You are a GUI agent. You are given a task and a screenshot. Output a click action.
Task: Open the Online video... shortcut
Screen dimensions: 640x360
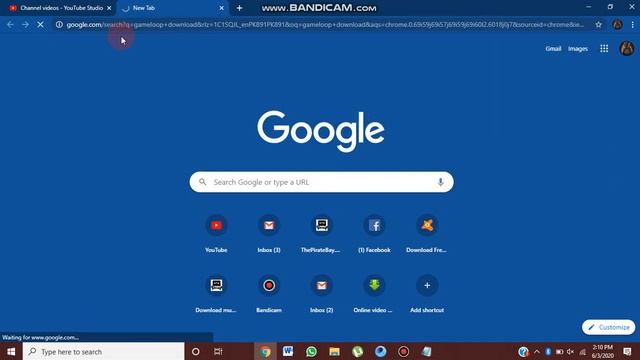[374, 285]
